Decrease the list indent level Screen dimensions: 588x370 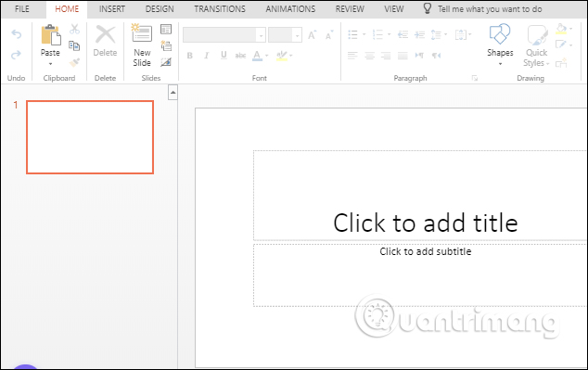403,35
